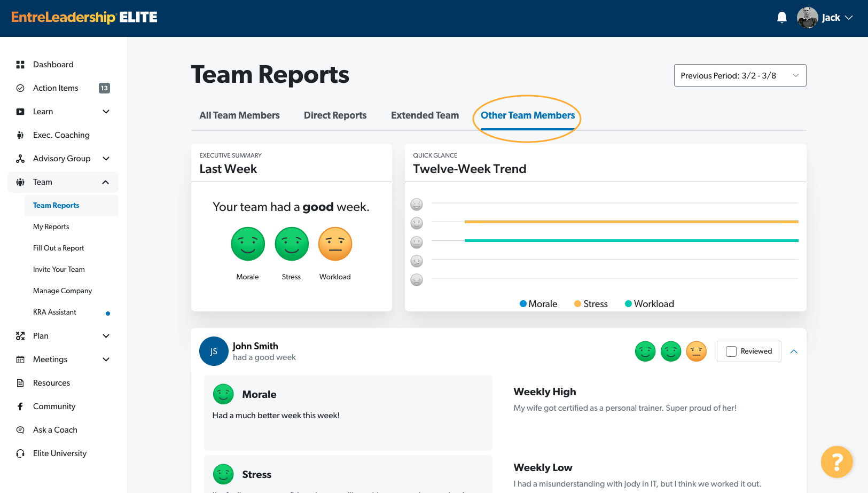Image resolution: width=868 pixels, height=493 pixels.
Task: Click the Elite University headset icon
Action: pos(20,453)
